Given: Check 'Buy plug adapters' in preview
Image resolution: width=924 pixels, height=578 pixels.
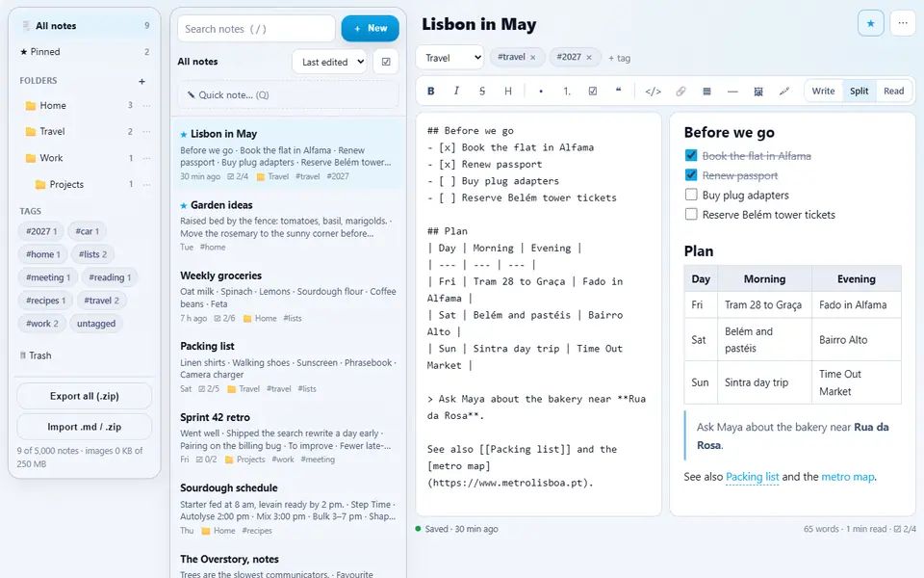Looking at the screenshot, I should coord(691,195).
